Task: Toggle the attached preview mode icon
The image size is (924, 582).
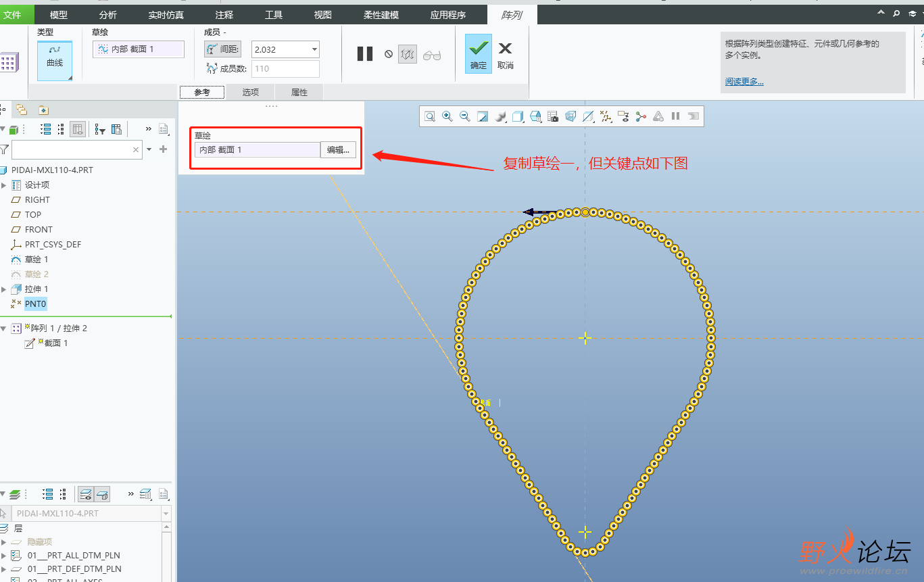Action: point(407,54)
